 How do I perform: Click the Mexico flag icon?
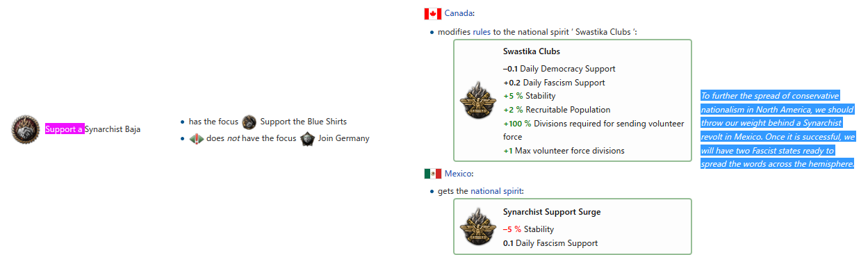point(433,174)
